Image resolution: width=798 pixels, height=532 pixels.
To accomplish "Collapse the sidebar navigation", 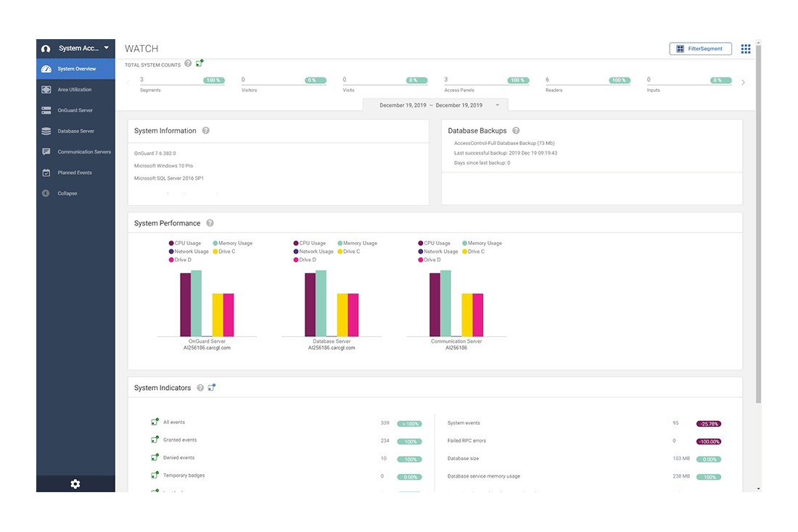I will [x=67, y=194].
